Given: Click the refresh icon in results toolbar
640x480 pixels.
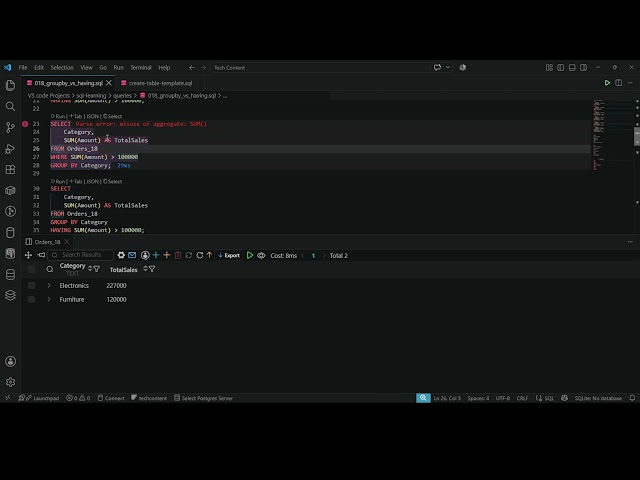Looking at the screenshot, I should click(x=200, y=255).
